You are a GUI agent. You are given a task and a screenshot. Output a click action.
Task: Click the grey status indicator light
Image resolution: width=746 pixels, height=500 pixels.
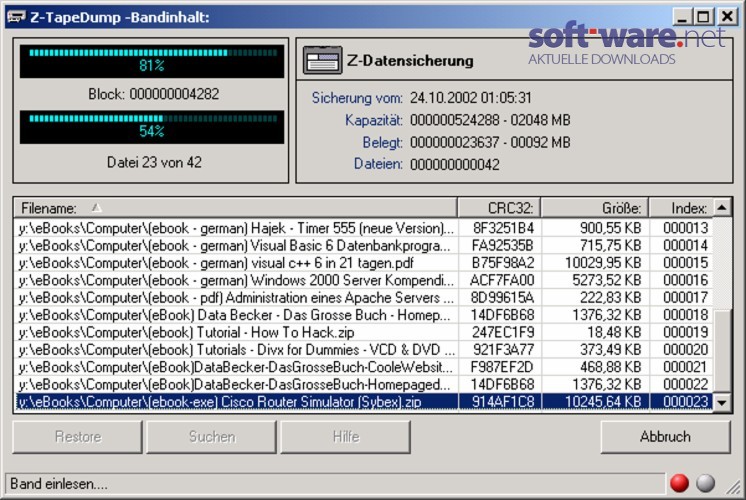pyautogui.click(x=706, y=483)
